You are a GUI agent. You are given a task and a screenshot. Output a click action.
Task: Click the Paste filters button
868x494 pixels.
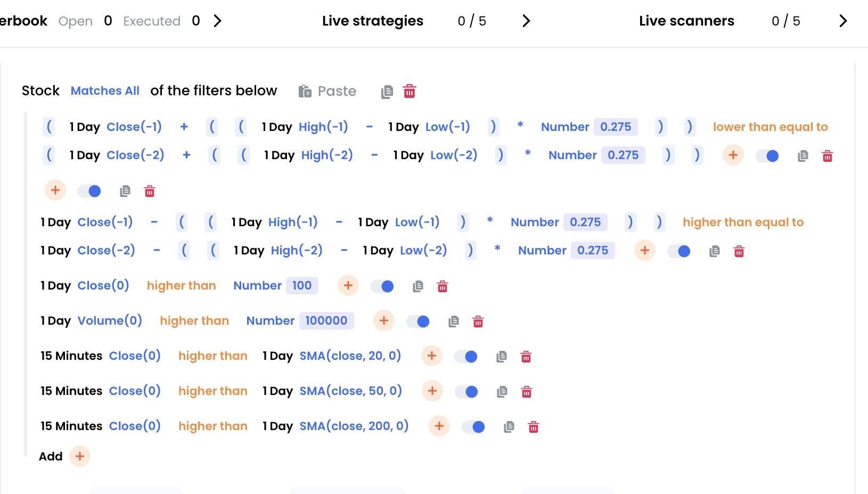tap(327, 91)
